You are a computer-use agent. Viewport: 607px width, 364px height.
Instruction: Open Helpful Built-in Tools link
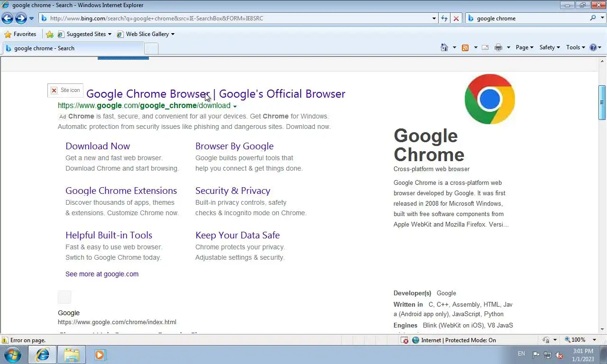(x=109, y=235)
